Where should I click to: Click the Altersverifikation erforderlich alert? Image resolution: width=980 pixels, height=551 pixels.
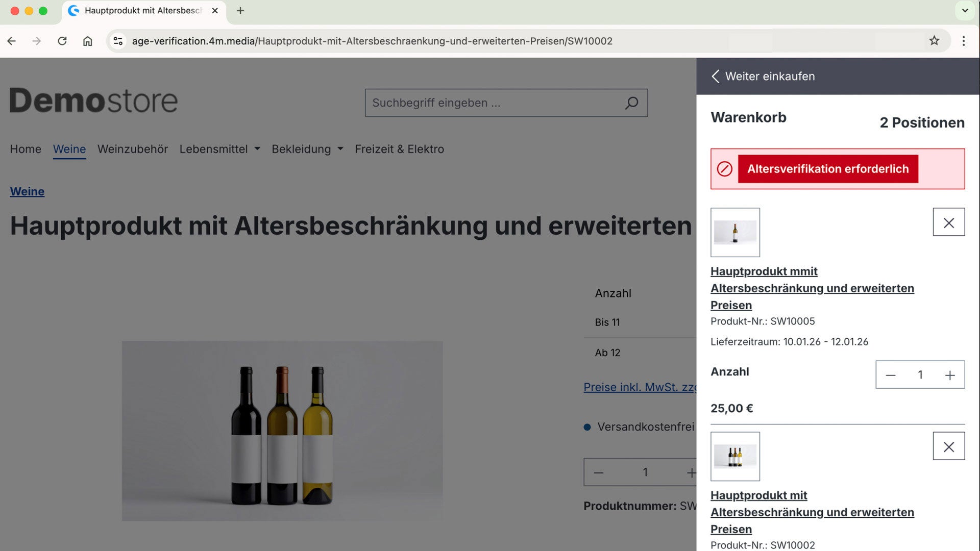point(838,169)
